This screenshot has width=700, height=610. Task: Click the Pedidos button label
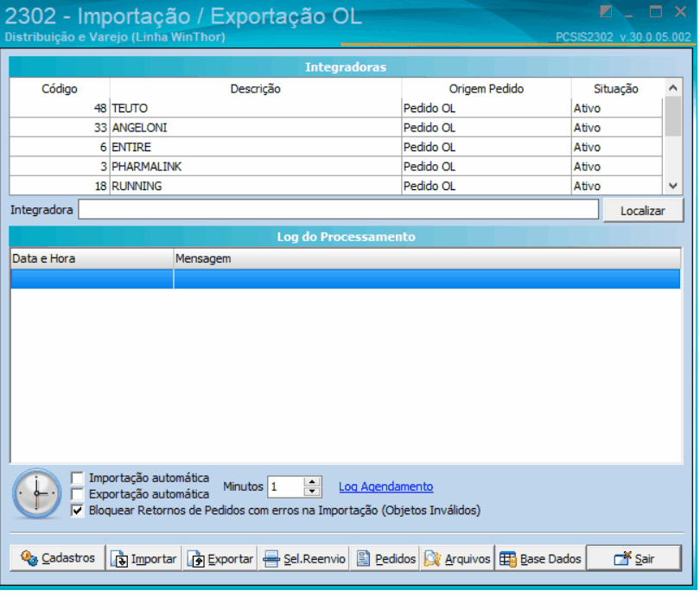[395, 559]
